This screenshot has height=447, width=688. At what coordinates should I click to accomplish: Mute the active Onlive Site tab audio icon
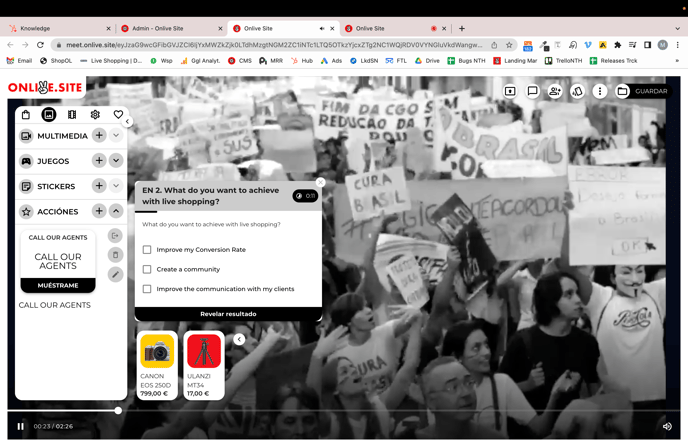(322, 29)
